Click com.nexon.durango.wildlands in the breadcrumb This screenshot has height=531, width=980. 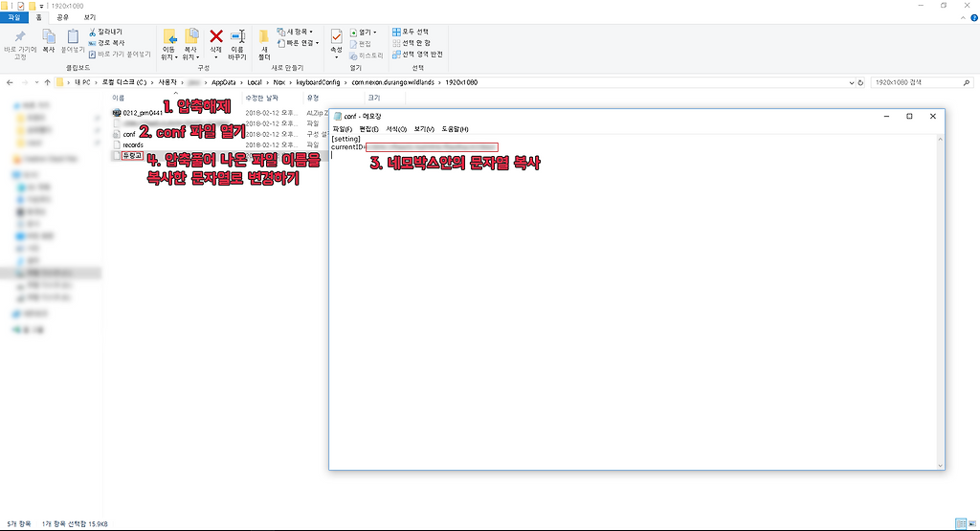392,82
